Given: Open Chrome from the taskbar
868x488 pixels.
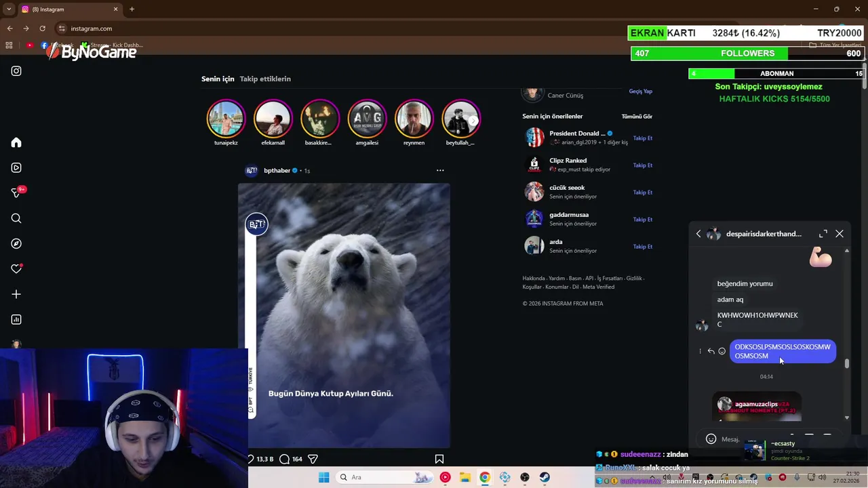Looking at the screenshot, I should [485, 477].
